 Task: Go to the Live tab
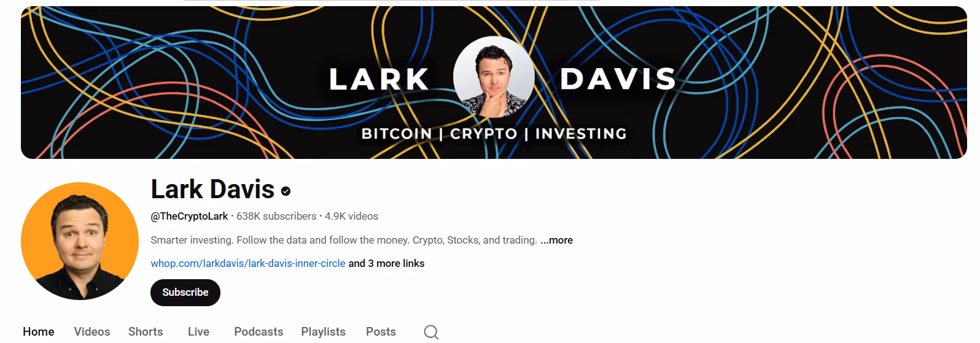(x=198, y=331)
